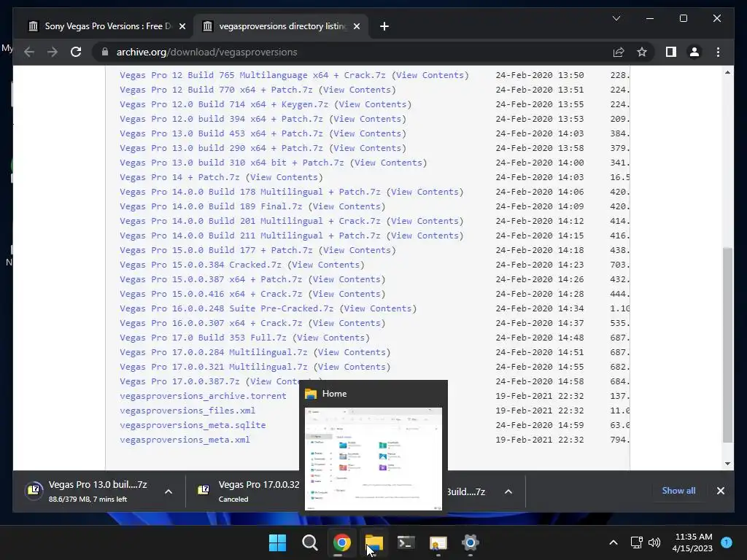Click the page scroll-down arrow
Viewport: 747px width, 560px height.
point(727,463)
